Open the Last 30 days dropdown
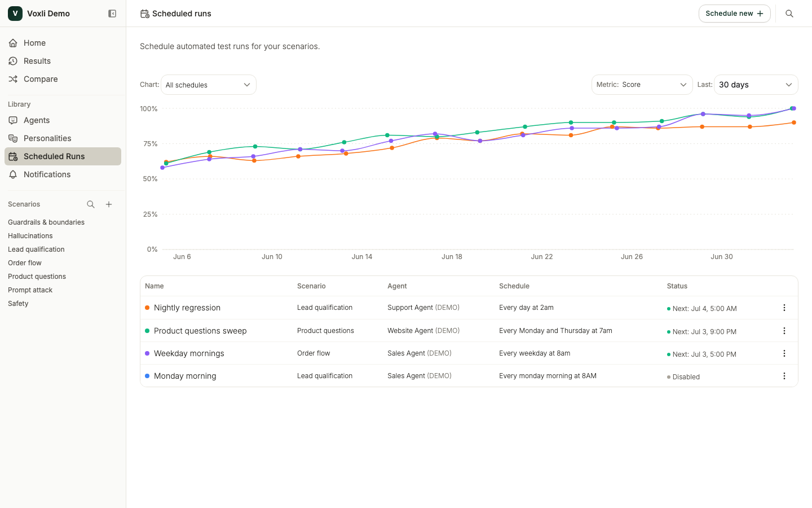This screenshot has width=812, height=508. point(756,85)
